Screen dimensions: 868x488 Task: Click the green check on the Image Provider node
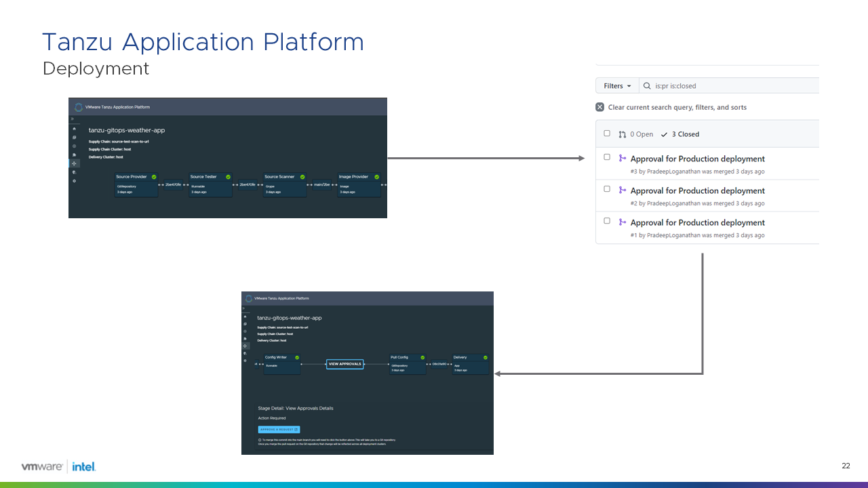(x=376, y=177)
